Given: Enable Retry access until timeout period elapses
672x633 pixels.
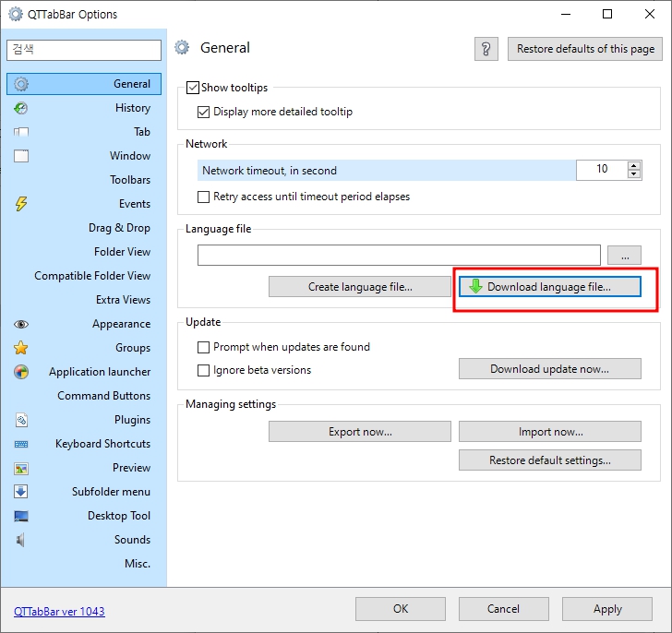Looking at the screenshot, I should click(203, 197).
